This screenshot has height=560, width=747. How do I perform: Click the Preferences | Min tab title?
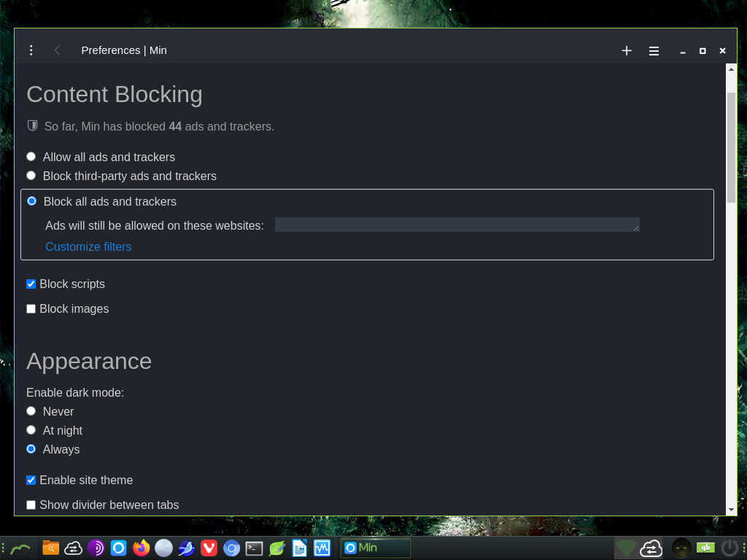pos(124,50)
